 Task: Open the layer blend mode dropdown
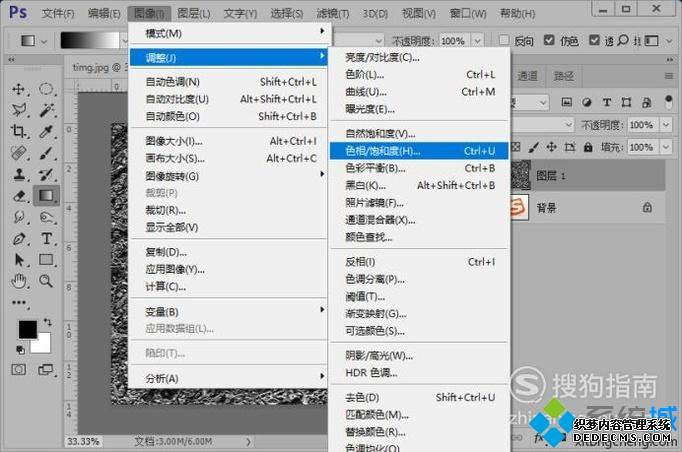tap(542, 125)
